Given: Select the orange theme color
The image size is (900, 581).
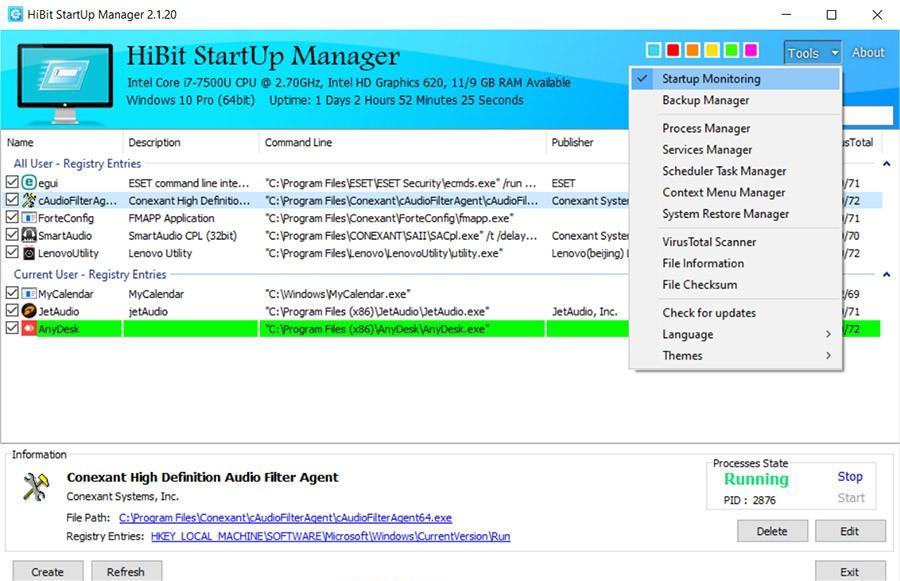Looking at the screenshot, I should coord(692,50).
